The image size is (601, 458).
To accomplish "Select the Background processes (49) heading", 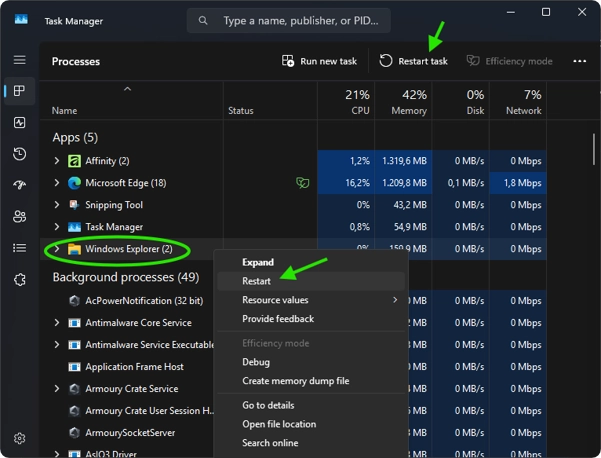I will (126, 277).
